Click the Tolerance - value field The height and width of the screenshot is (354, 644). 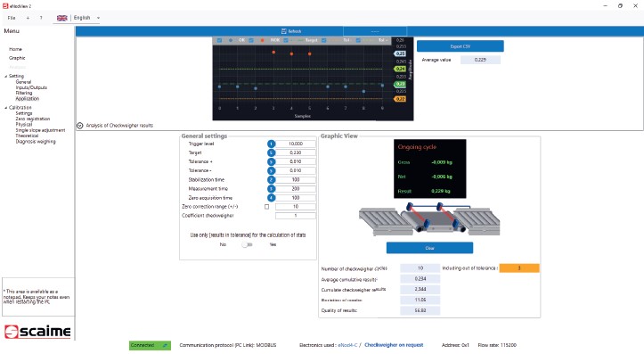pyautogui.click(x=296, y=170)
